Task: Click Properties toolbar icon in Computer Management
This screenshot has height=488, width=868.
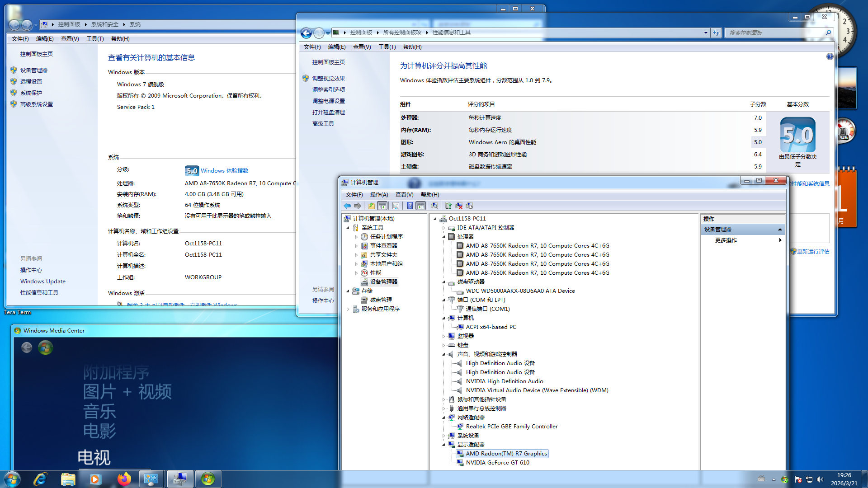Action: (396, 206)
